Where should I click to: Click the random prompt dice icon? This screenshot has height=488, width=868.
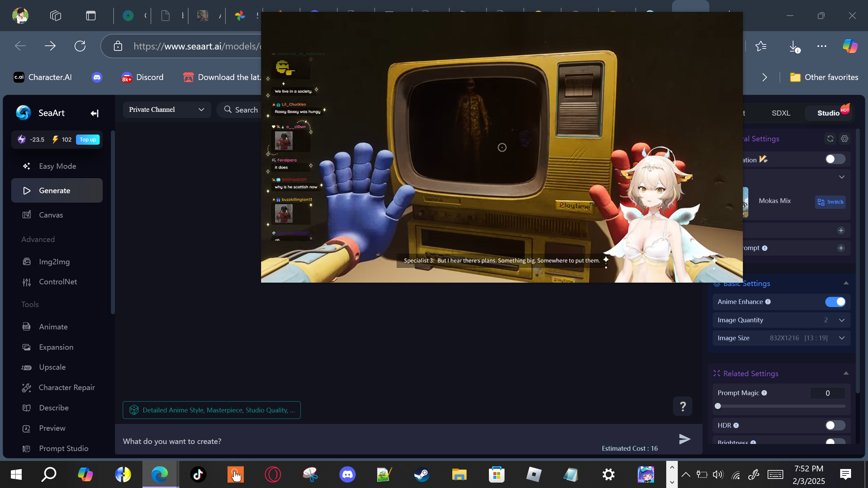[x=134, y=410]
